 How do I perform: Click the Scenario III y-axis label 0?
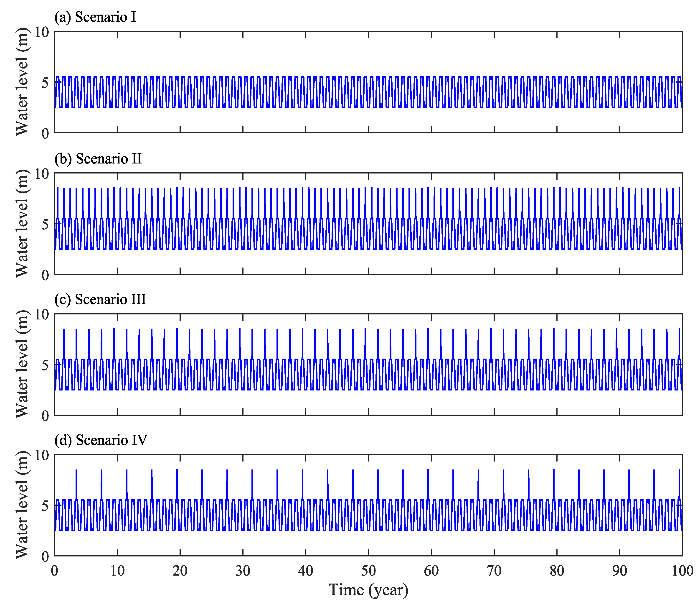point(45,416)
